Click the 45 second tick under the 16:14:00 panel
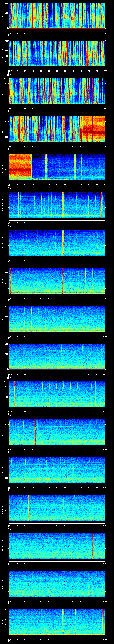Viewport: 114px width, 644px height. [81, 525]
